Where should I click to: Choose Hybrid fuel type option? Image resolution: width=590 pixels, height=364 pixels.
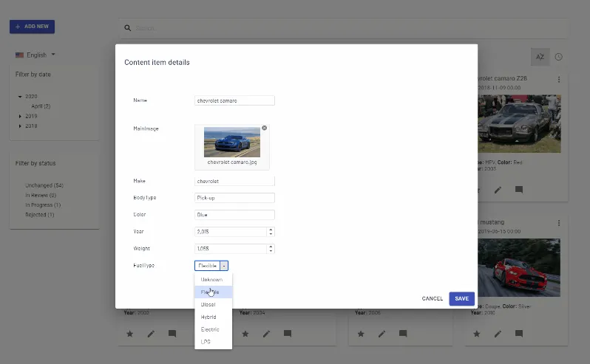click(214, 317)
